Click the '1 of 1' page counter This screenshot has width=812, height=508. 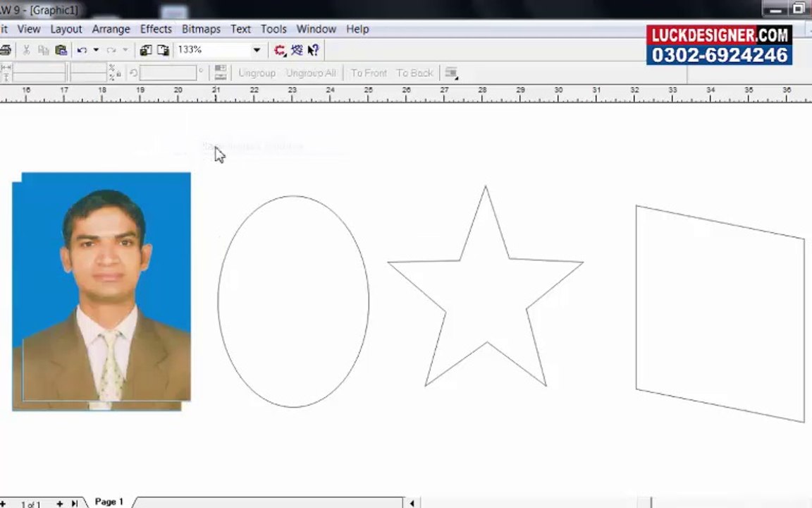coord(30,504)
